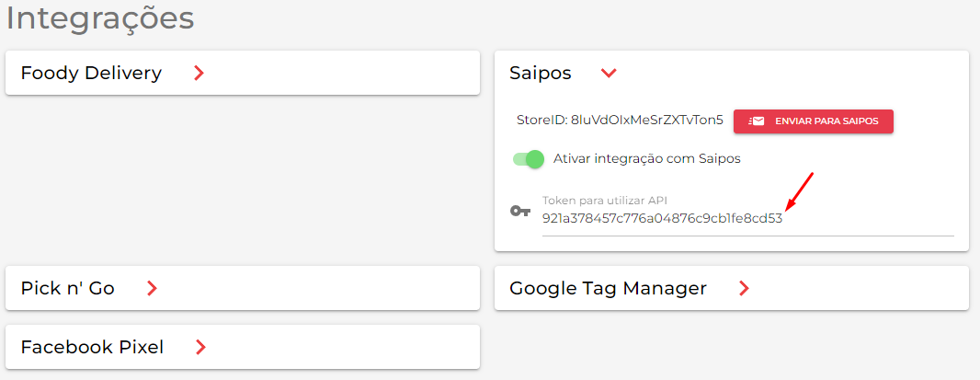Click the Pick n' Go heading
This screenshot has width=980, height=380.
click(67, 288)
